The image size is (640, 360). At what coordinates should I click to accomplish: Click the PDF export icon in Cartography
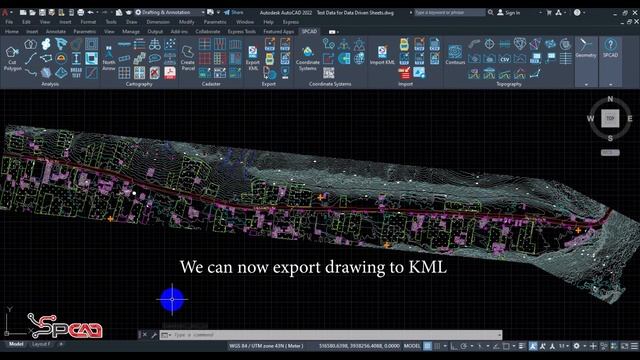[x=170, y=73]
